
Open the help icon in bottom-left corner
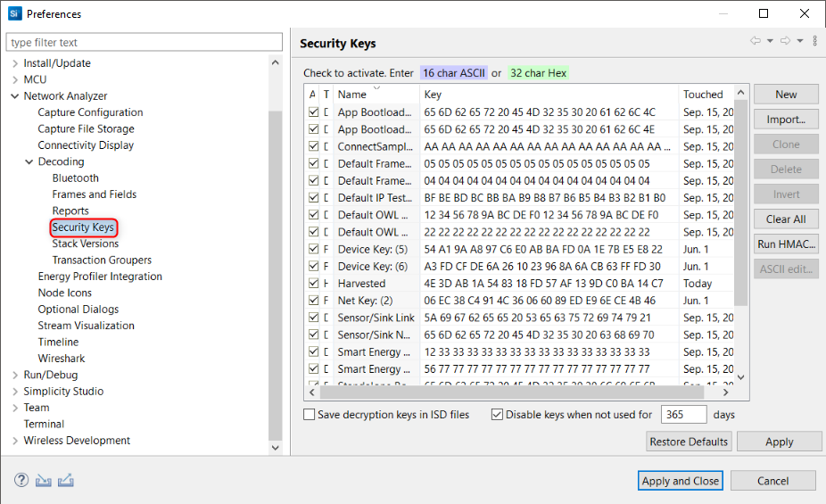(x=21, y=481)
